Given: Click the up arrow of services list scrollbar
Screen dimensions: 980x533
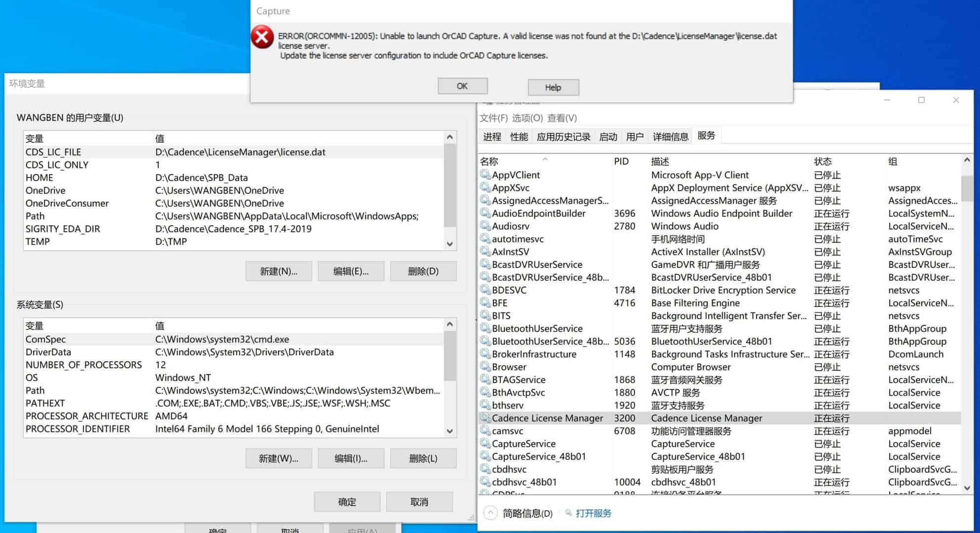Looking at the screenshot, I should (967, 160).
